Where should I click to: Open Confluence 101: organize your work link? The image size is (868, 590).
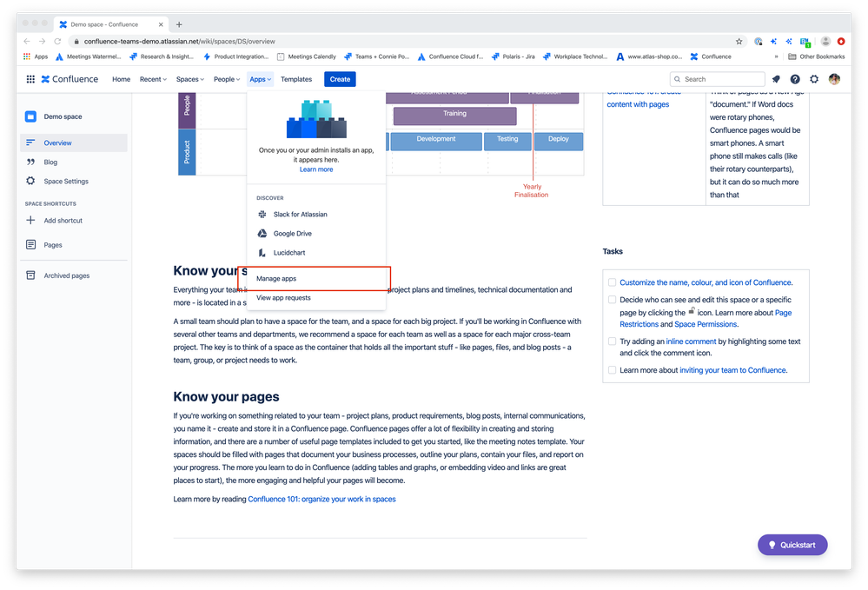pyautogui.click(x=321, y=500)
